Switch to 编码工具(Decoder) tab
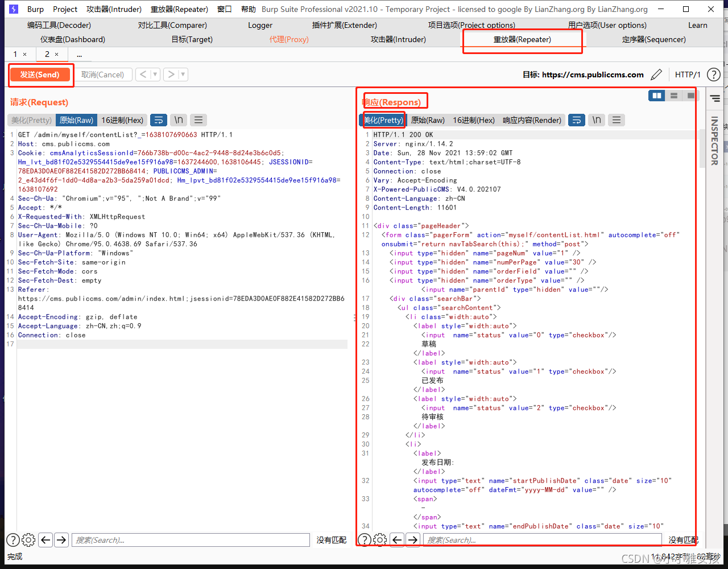This screenshot has height=569, width=728. [x=59, y=25]
